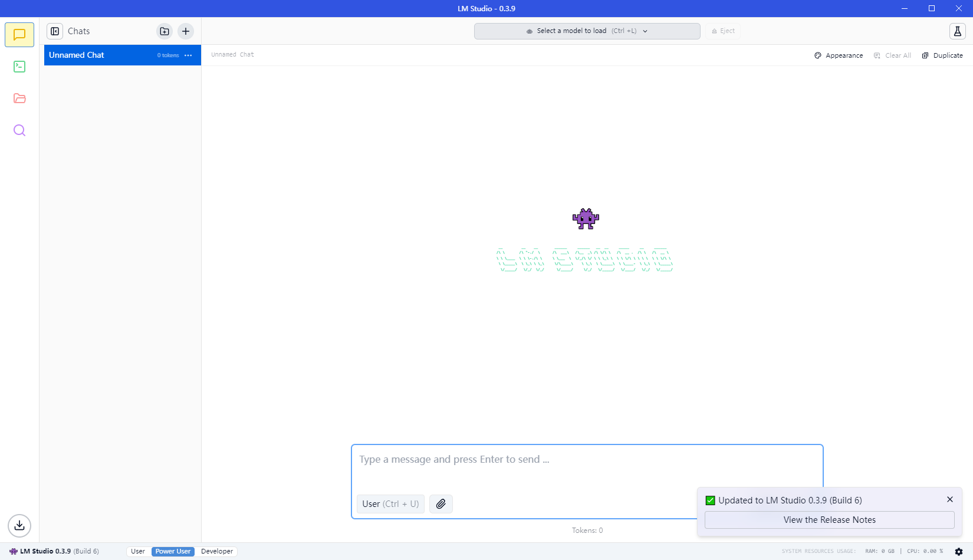Click Clear All messages
Viewport: 973px width, 560px height.
click(x=892, y=55)
